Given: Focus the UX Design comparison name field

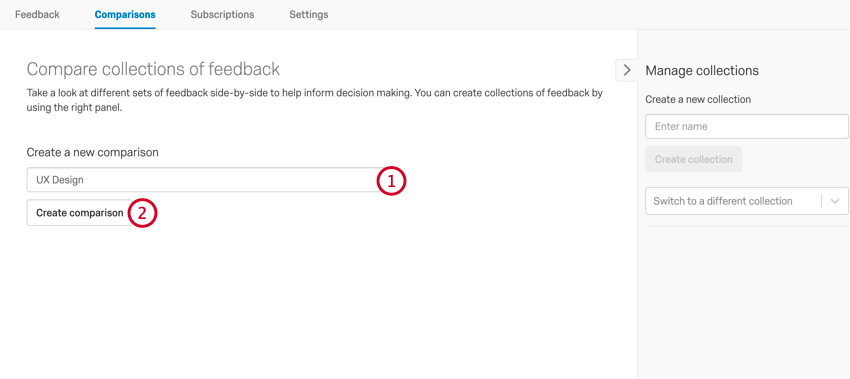Looking at the screenshot, I should [202, 180].
